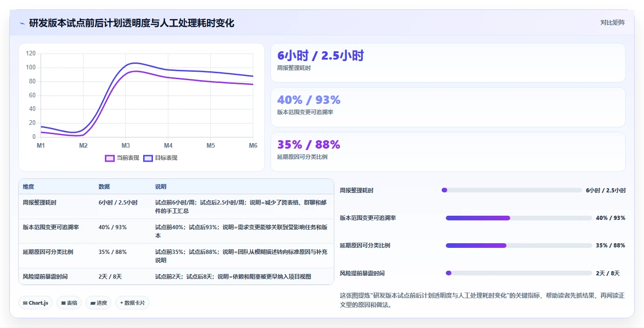This screenshot has width=644, height=328.
Task: Click the M6 label on the chart axis
Action: [x=253, y=145]
